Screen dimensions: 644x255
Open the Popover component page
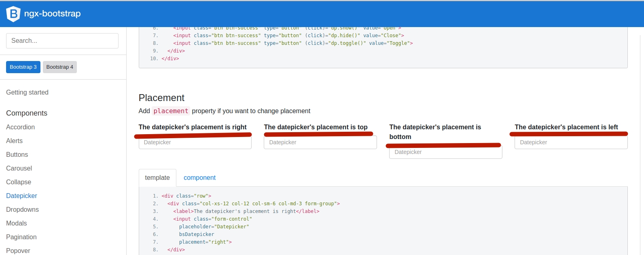click(x=18, y=251)
